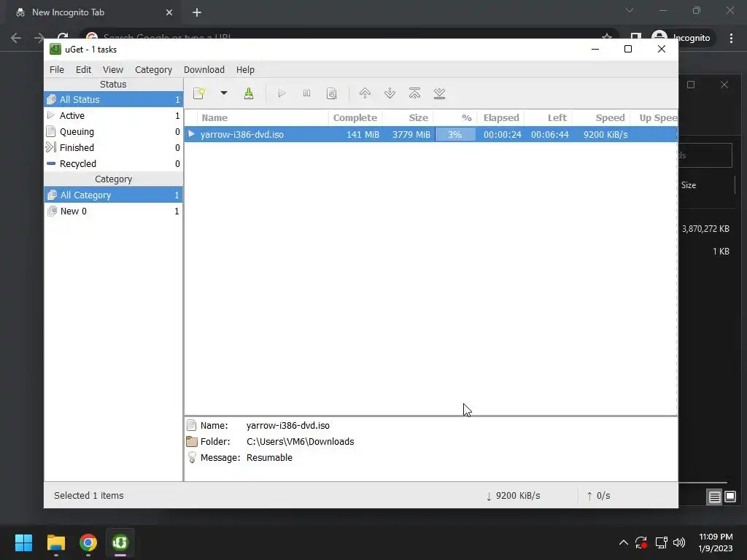Viewport: 747px width, 560px height.
Task: Select All Status in the Status list
Action: coord(113,99)
